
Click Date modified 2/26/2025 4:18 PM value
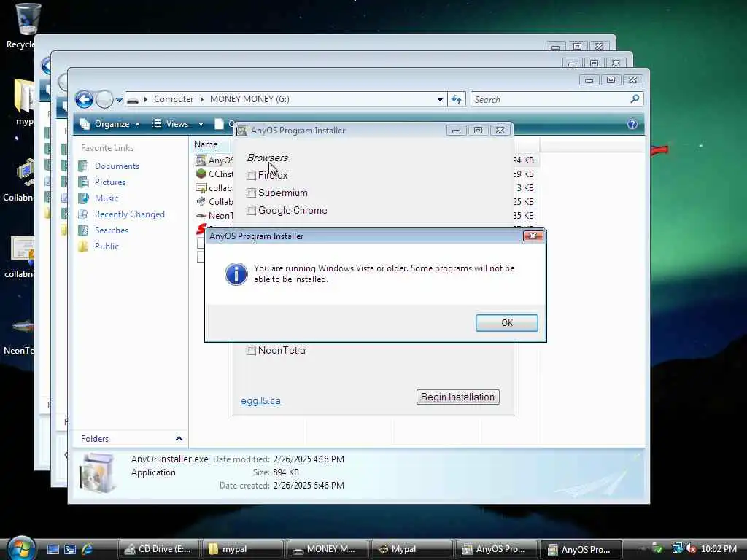(x=309, y=459)
